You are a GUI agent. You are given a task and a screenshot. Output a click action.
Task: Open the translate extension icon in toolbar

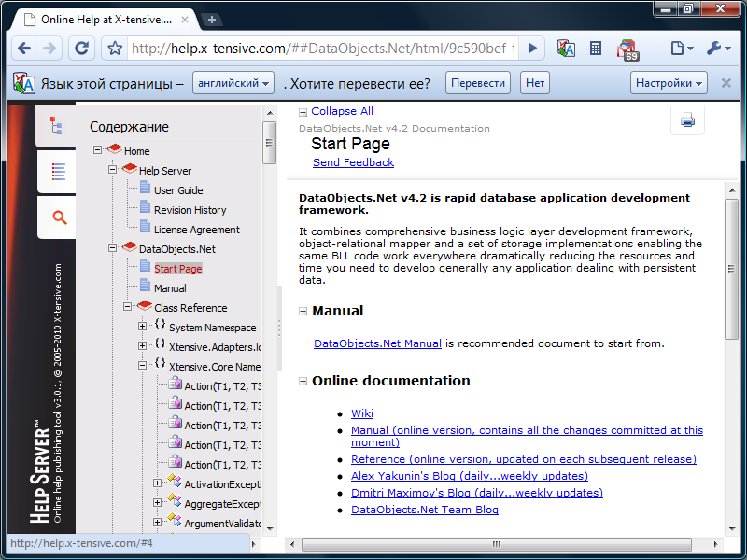[566, 49]
